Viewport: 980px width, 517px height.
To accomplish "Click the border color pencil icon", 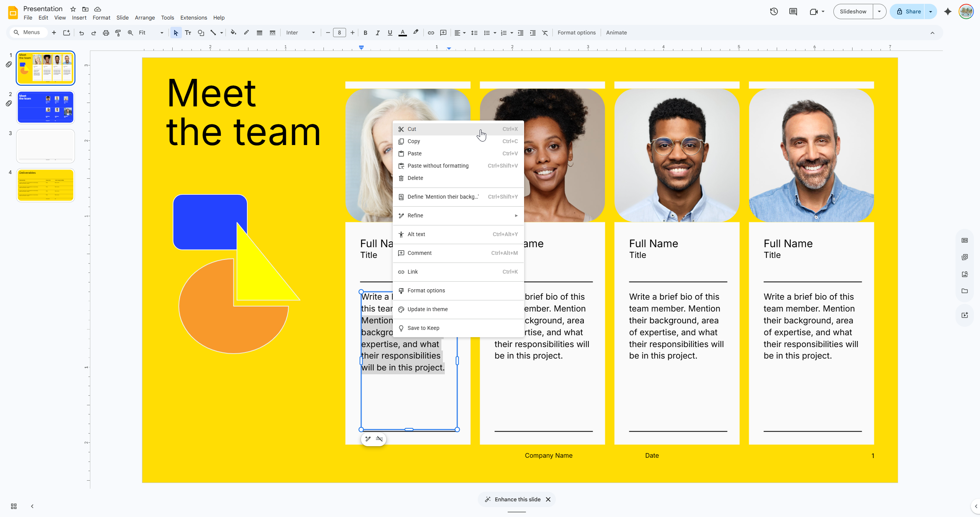I will (x=246, y=33).
